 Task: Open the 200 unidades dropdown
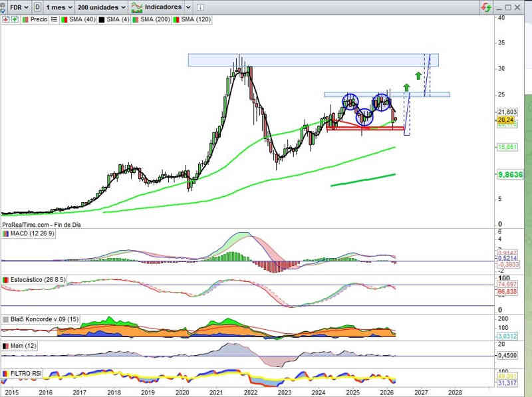coord(101,7)
